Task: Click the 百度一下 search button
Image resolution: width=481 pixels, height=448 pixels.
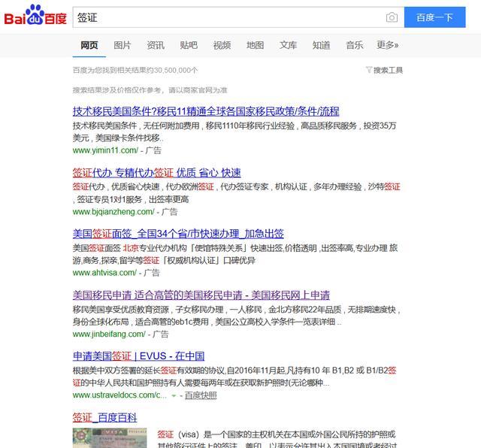Action: click(x=434, y=17)
